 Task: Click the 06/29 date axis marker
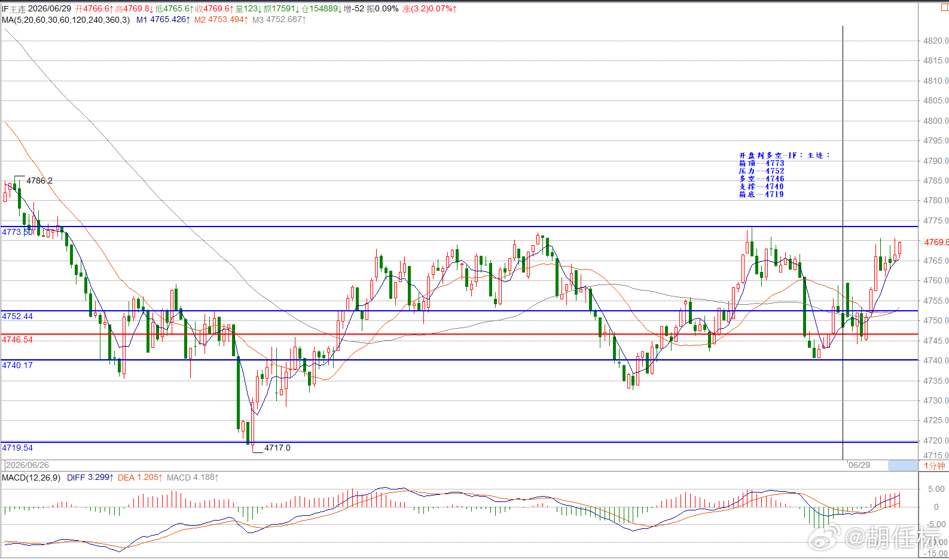(x=859, y=465)
